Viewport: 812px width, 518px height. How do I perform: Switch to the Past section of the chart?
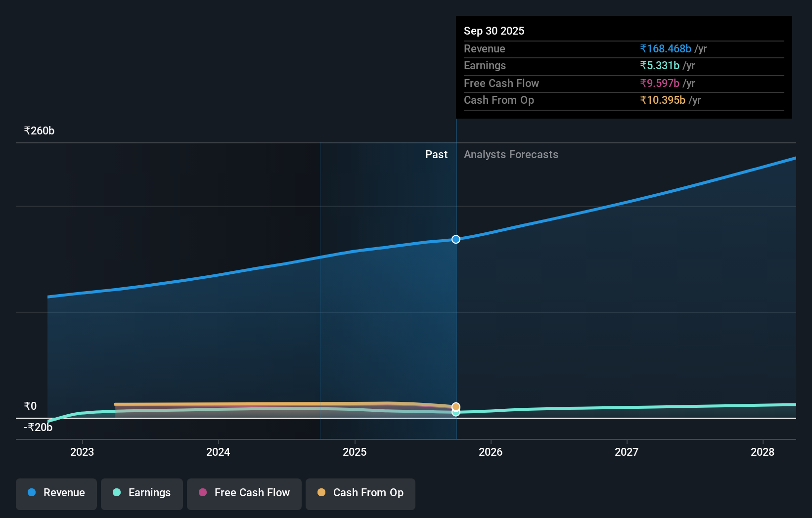[x=436, y=154]
